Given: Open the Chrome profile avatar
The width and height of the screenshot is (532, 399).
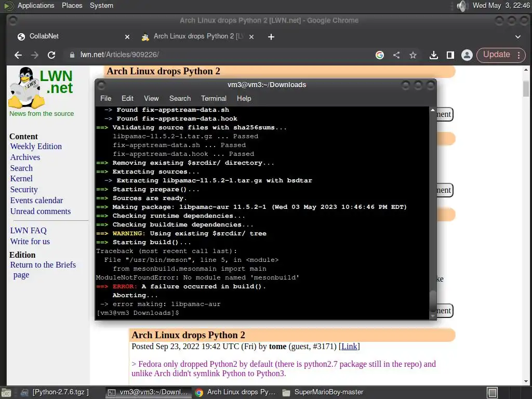Looking at the screenshot, I should coord(467,55).
